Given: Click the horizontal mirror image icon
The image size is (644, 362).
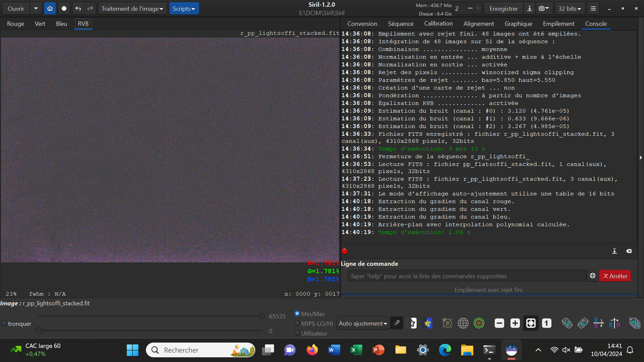Looking at the screenshot, I should [614, 323].
